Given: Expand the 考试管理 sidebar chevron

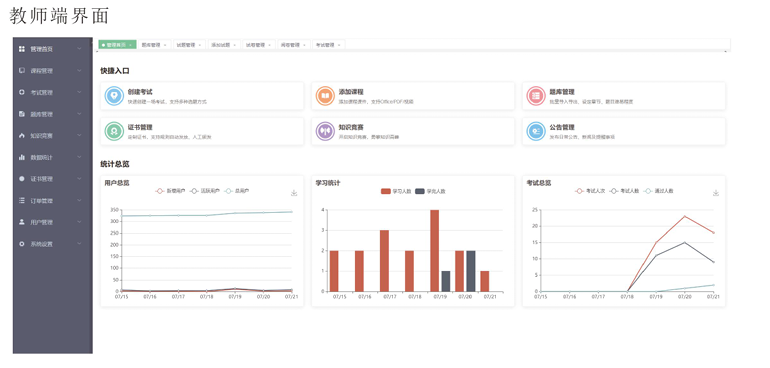Looking at the screenshot, I should pyautogui.click(x=80, y=92).
